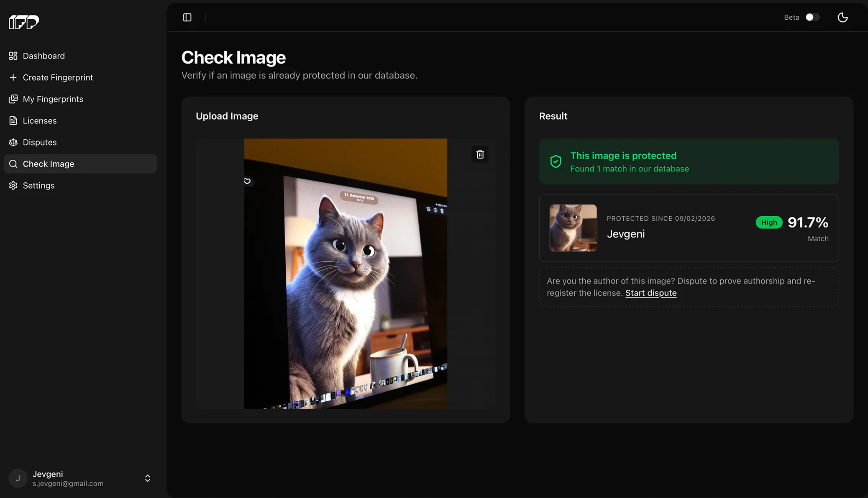Click the Upload Image panel title
The image size is (868, 498).
227,116
